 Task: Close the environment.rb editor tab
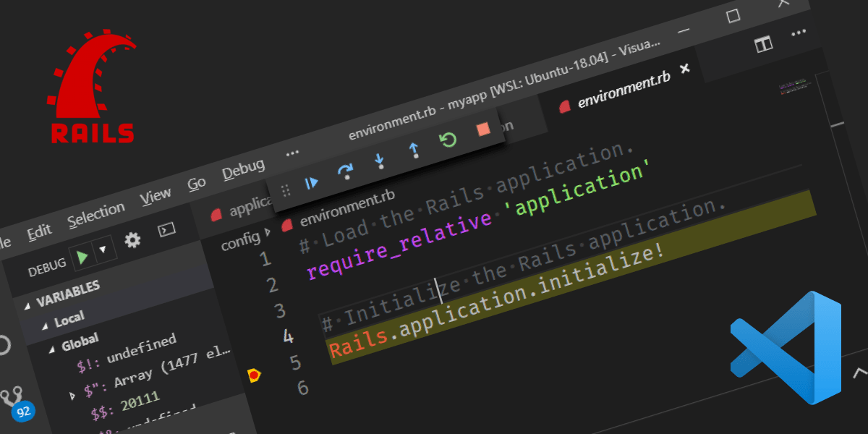685,69
